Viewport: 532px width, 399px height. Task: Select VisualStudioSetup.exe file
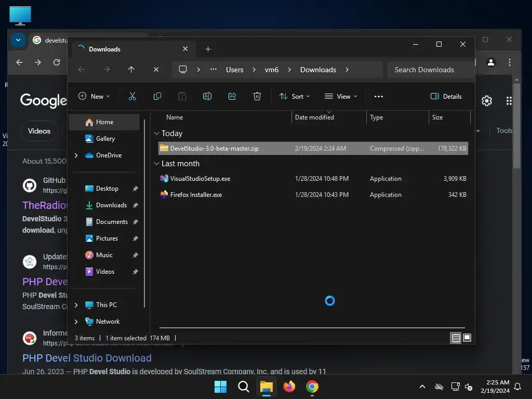click(x=313, y=179)
